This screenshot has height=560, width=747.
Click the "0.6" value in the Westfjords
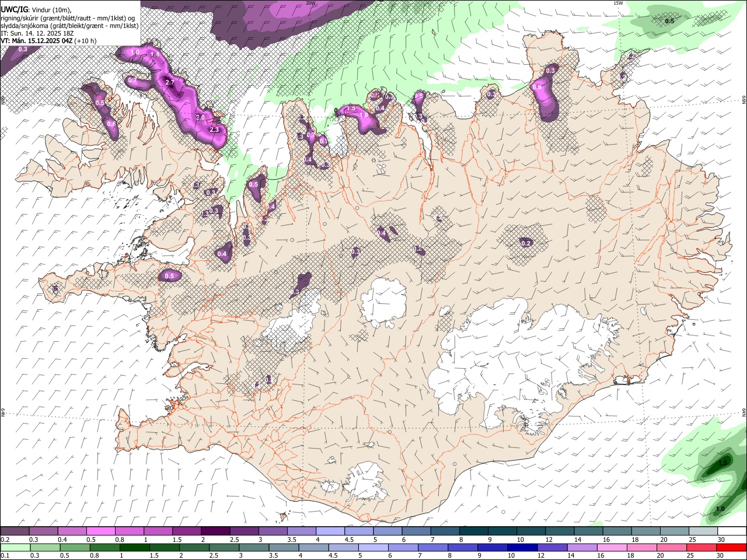tap(111, 124)
